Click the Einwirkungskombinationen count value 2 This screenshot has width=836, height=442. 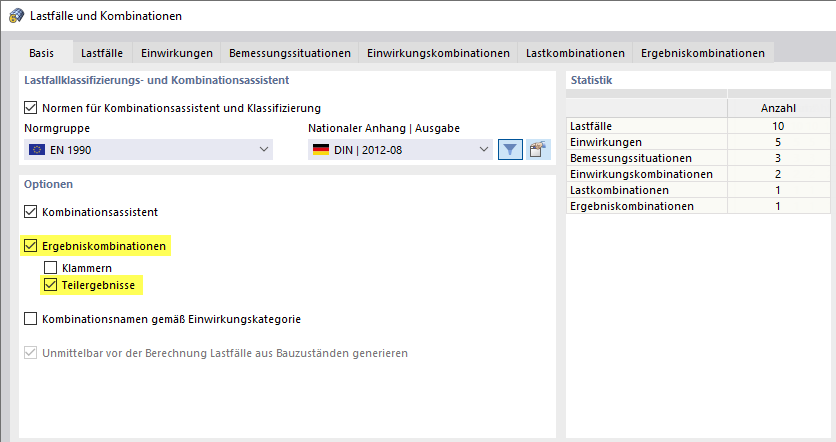tap(778, 174)
